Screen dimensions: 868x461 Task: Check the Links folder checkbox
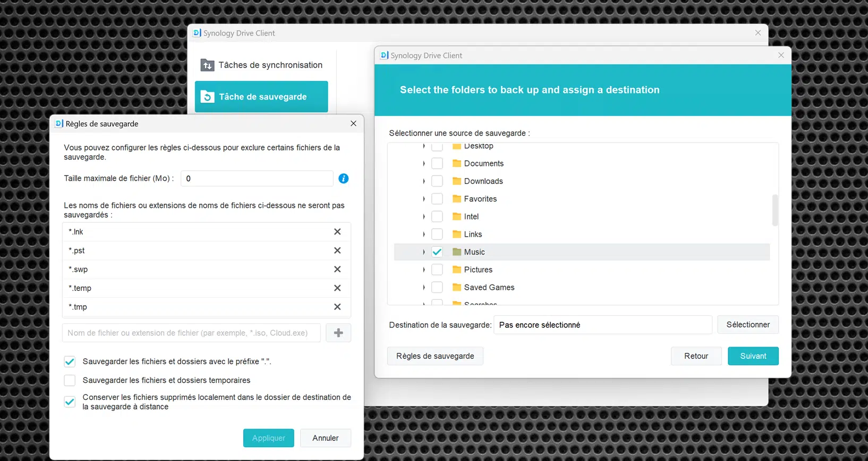pos(437,234)
